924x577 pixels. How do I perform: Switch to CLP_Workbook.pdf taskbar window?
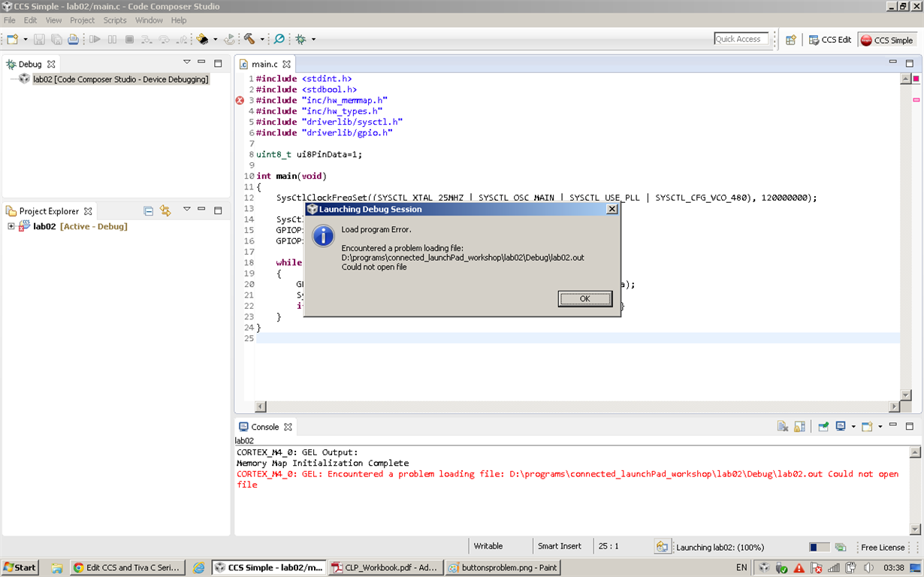385,567
